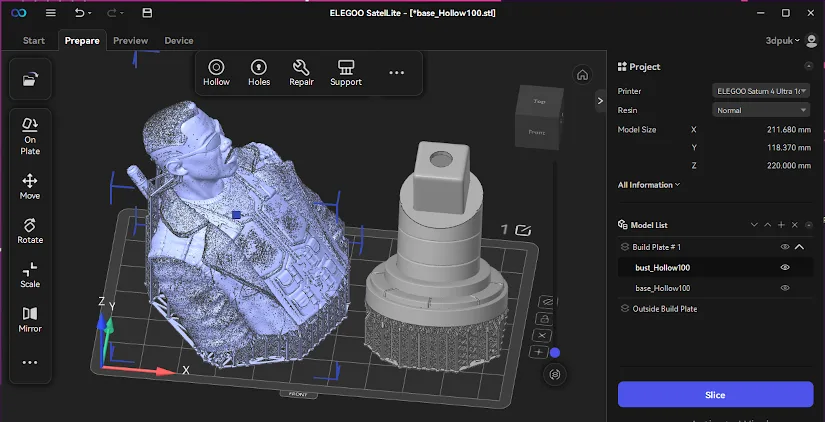
Task: Expand All Information section
Action: [x=649, y=185]
